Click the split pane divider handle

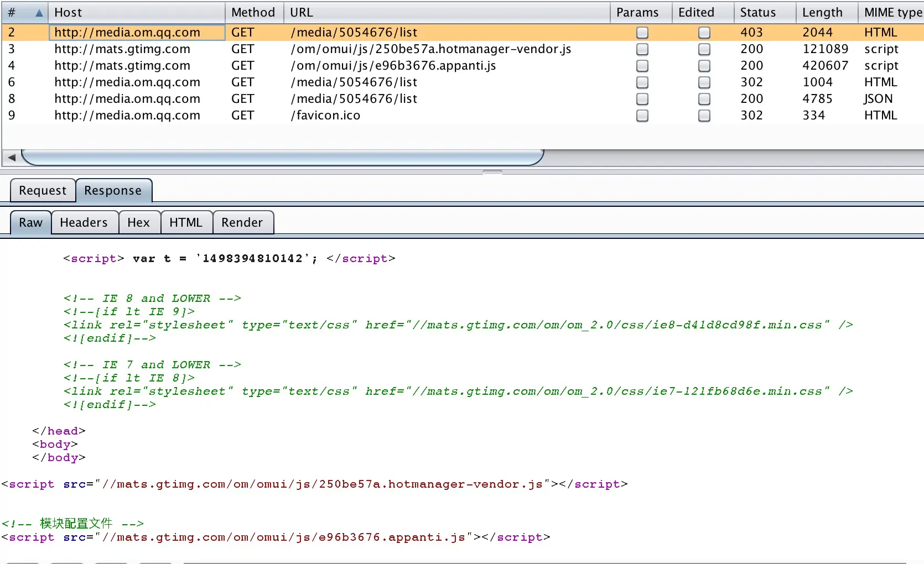click(492, 172)
